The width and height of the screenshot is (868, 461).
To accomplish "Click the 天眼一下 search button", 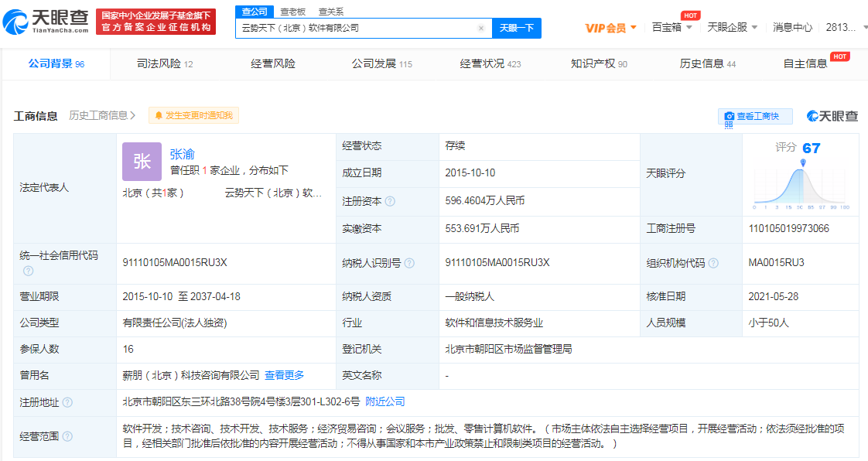I will pyautogui.click(x=517, y=28).
